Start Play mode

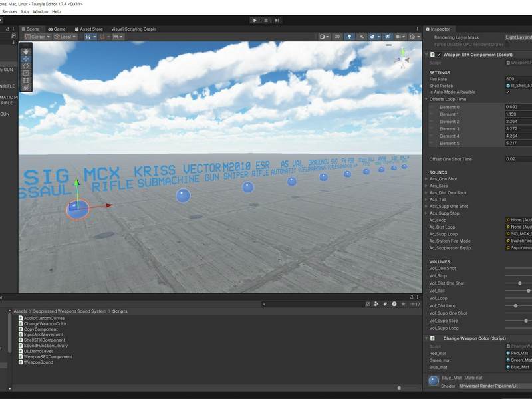[255, 21]
